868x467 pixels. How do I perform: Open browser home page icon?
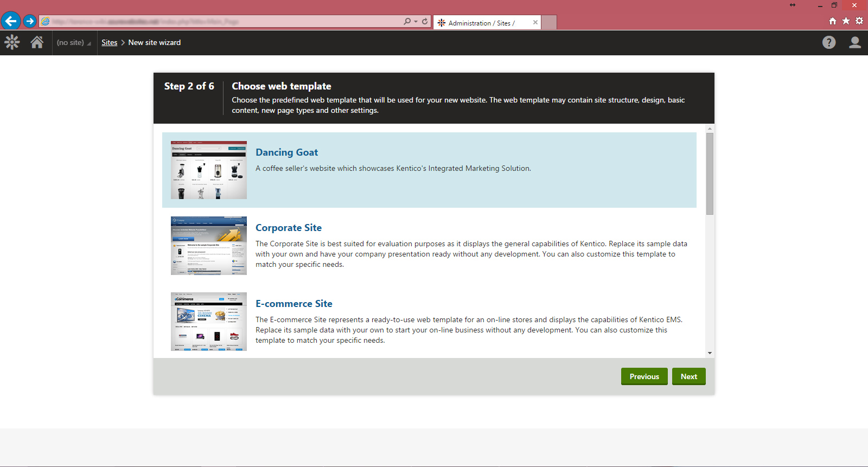coord(833,21)
